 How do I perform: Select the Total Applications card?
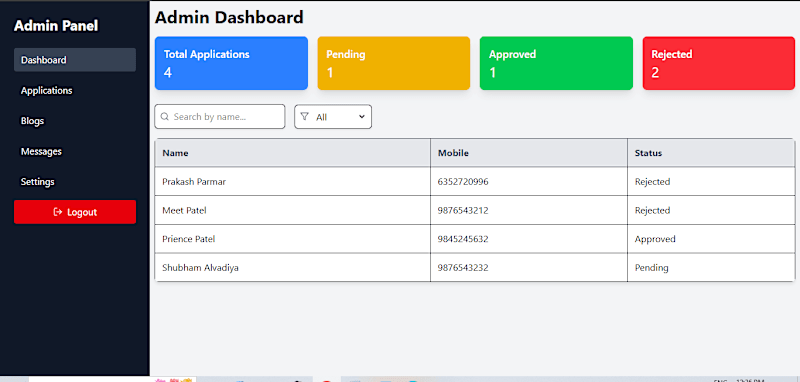click(x=231, y=63)
